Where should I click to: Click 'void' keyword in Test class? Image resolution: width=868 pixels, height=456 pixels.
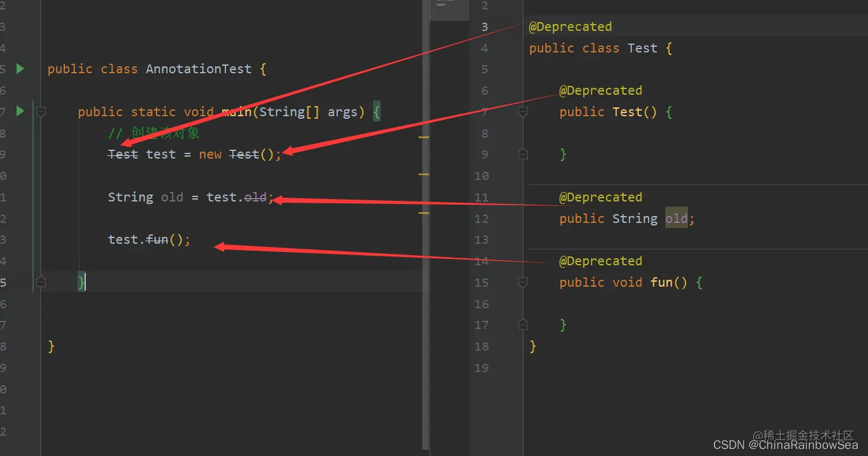click(627, 282)
